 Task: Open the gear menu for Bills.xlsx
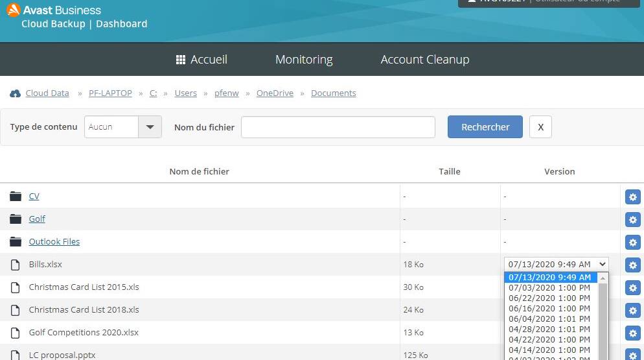pyautogui.click(x=632, y=265)
